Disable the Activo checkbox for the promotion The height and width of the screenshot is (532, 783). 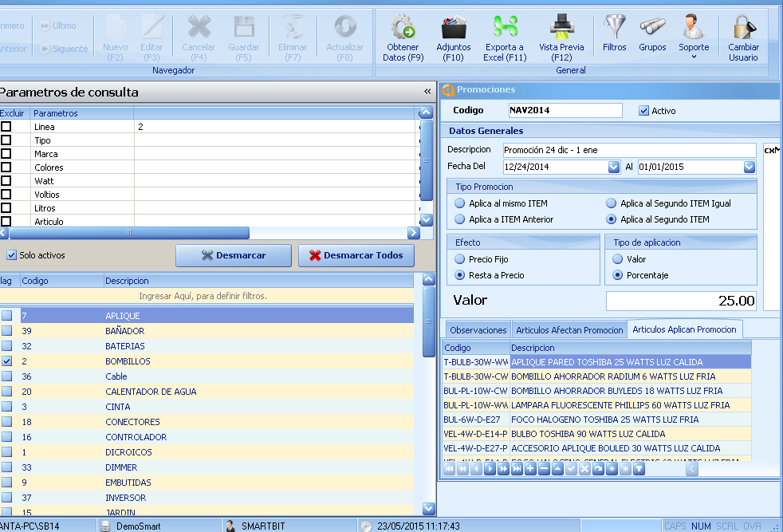(644, 110)
